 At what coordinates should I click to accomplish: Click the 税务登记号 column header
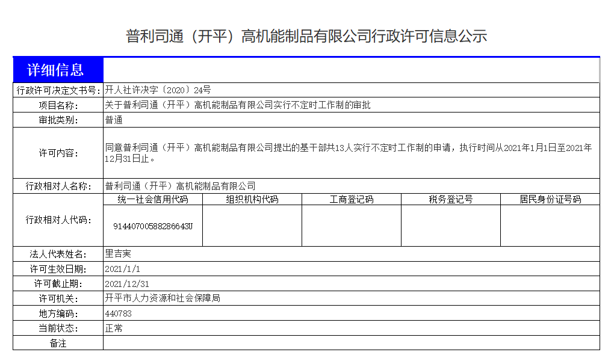click(x=451, y=199)
